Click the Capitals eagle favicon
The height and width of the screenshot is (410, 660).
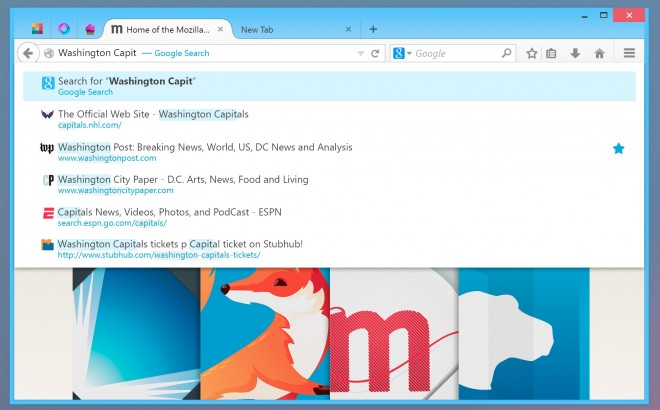pyautogui.click(x=47, y=114)
